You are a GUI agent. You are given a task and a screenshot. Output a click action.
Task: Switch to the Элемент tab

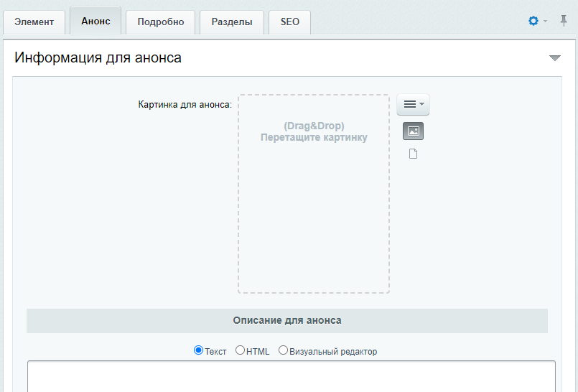tap(34, 22)
